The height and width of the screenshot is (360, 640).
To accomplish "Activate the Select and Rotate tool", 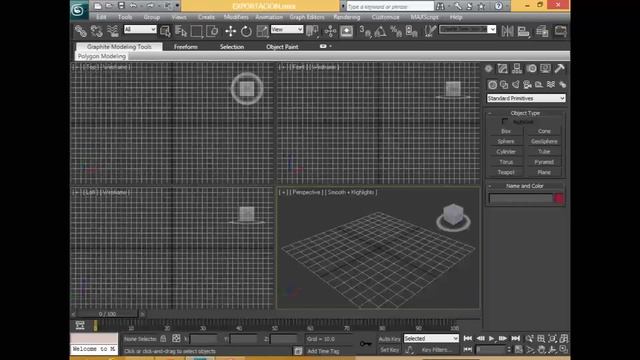I will point(246,31).
